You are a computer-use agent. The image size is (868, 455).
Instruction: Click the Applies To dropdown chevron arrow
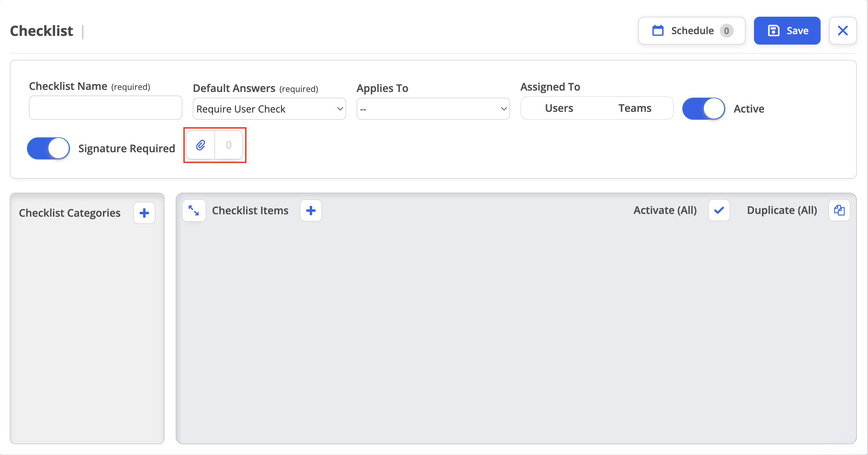(x=504, y=109)
